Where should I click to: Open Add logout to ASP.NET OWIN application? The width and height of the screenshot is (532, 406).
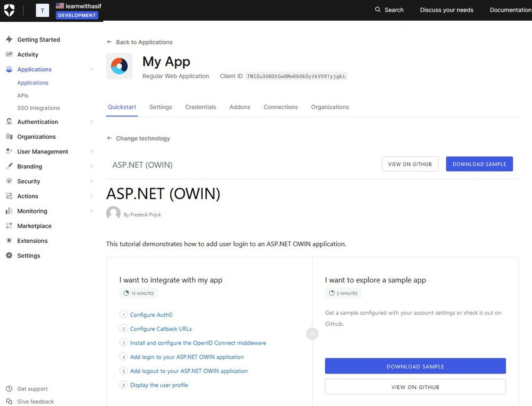click(x=189, y=371)
